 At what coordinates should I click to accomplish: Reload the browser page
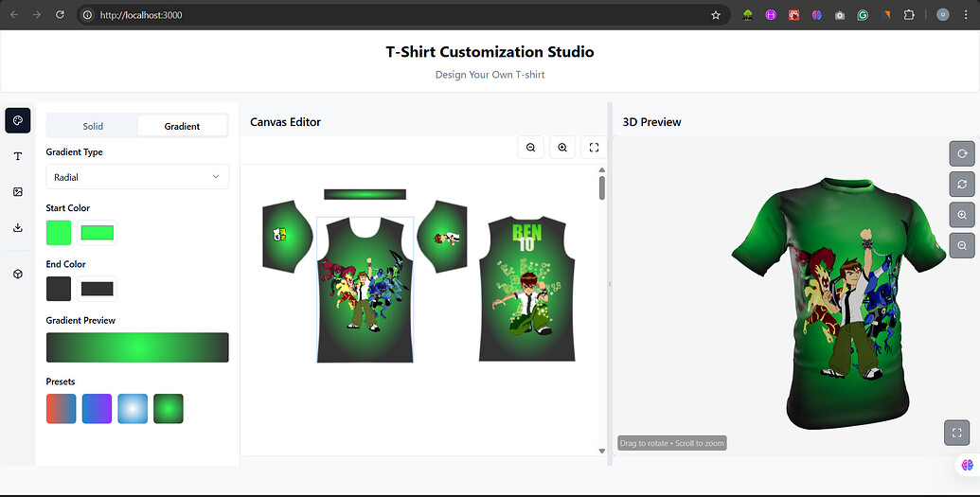tap(60, 14)
